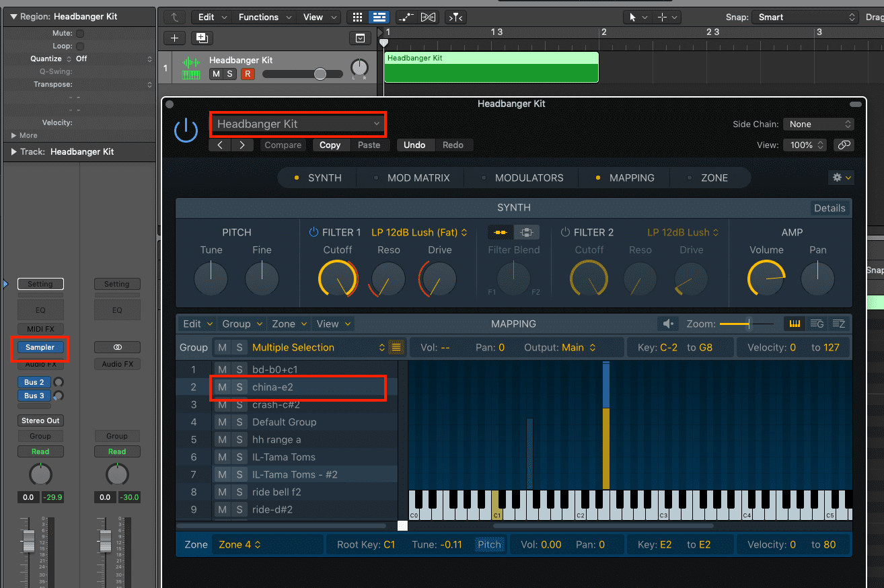Solo the Headbanger Kit track
Screen dimensions: 884x588
[x=229, y=74]
